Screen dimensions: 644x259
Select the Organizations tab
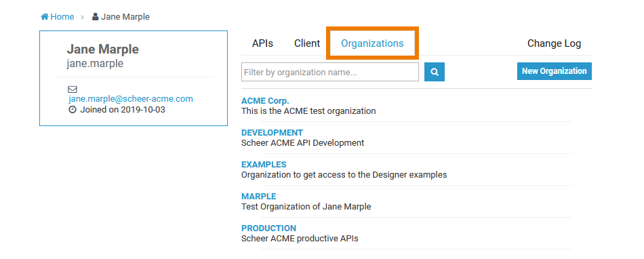click(x=372, y=43)
